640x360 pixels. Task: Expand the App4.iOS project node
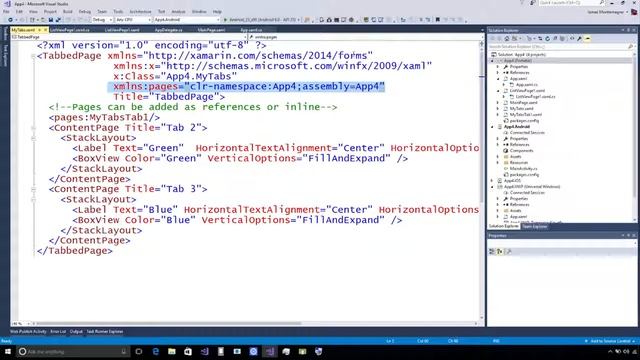coord(492,180)
